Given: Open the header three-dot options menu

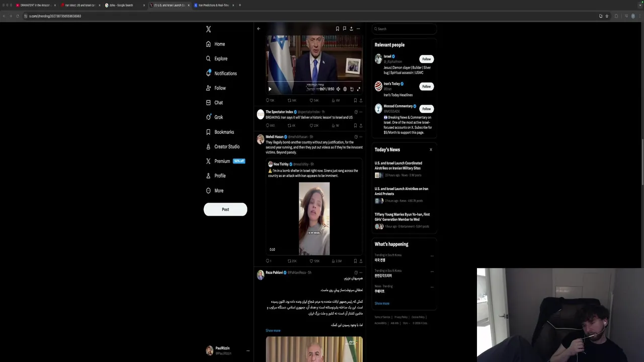Looking at the screenshot, I should point(358,29).
